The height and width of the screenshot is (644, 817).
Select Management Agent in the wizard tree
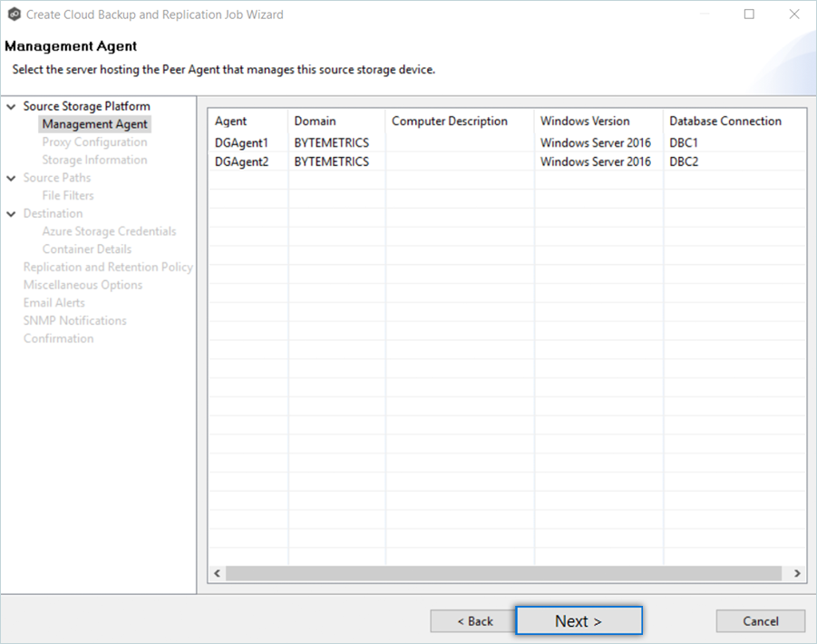click(94, 124)
